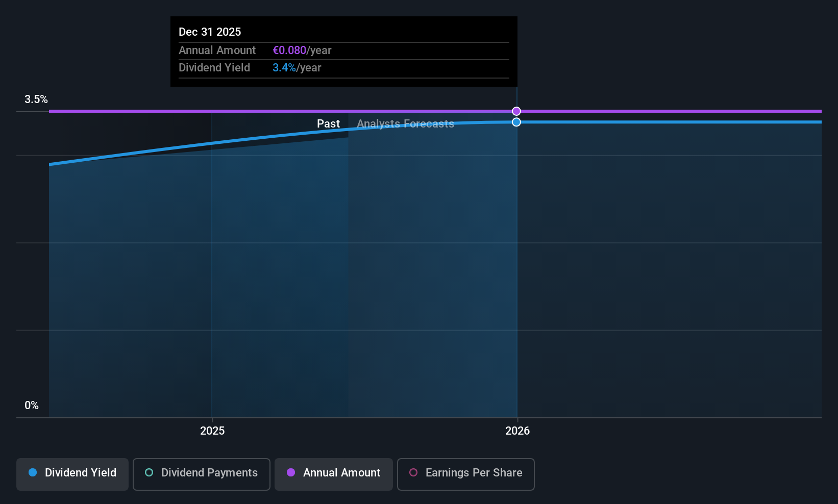
Task: Click the Annual Amount label in tooltip
Action: click(x=217, y=50)
